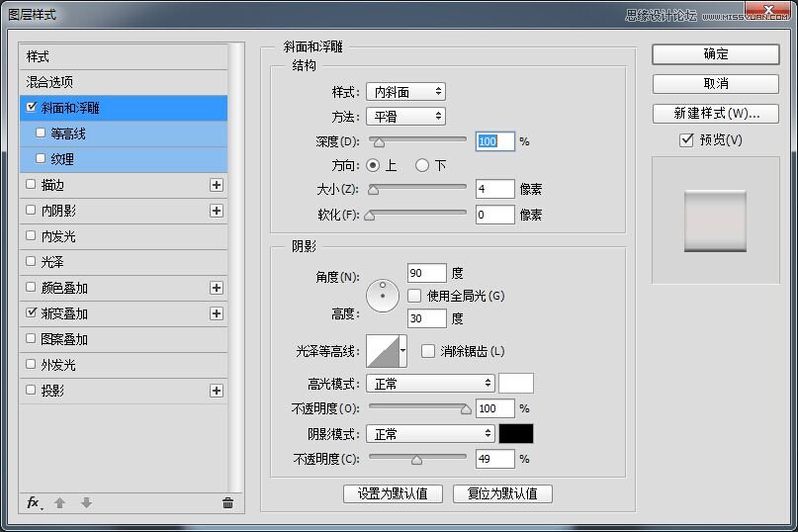Screen dimensions: 798x532
Task: Select direction 上 radio button
Action: tap(373, 165)
